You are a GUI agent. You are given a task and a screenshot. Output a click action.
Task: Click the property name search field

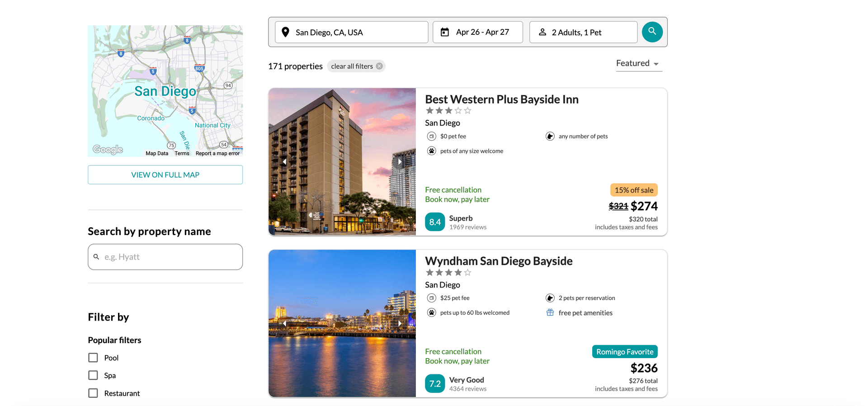point(165,257)
